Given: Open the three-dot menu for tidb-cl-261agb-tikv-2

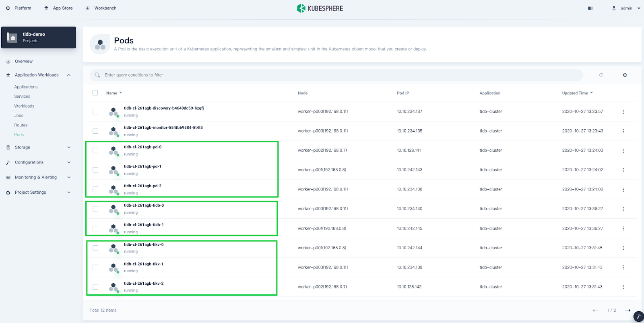Looking at the screenshot, I should (x=623, y=287).
